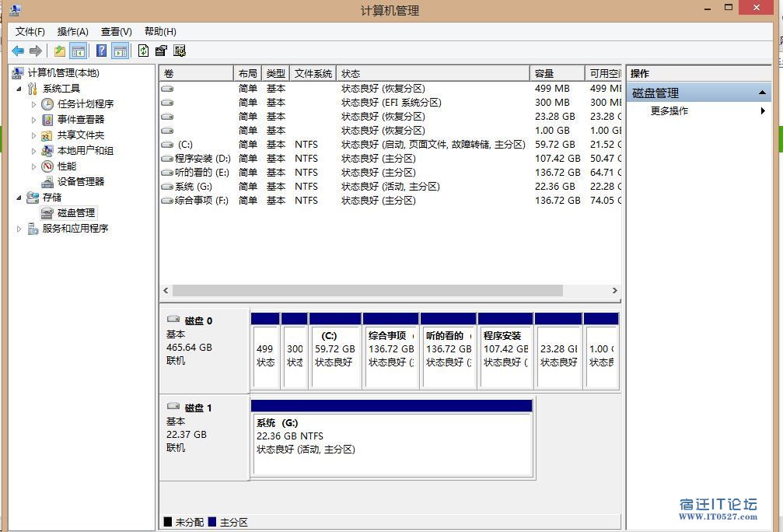
Task: Toggle the Show/Hide Action Pane icon
Action: click(121, 51)
